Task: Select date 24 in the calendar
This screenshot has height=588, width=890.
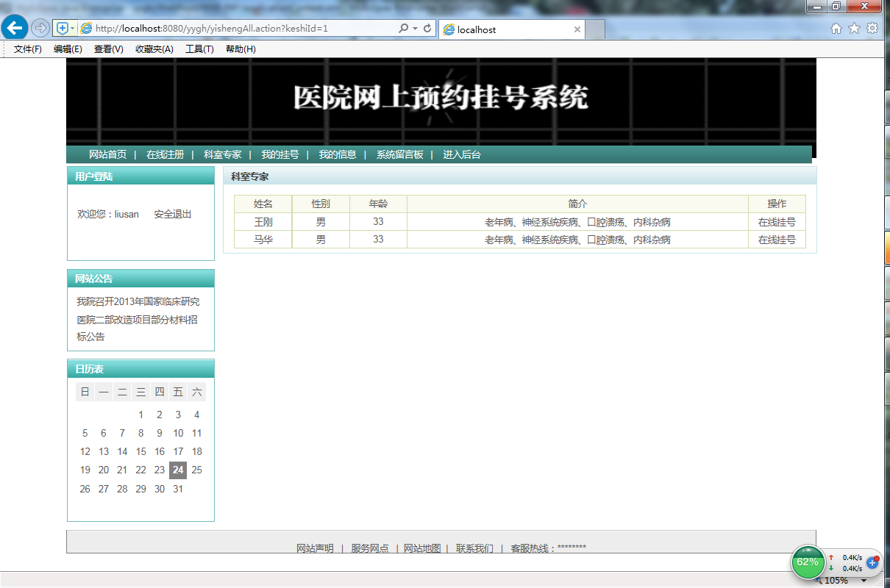Action: 177,470
